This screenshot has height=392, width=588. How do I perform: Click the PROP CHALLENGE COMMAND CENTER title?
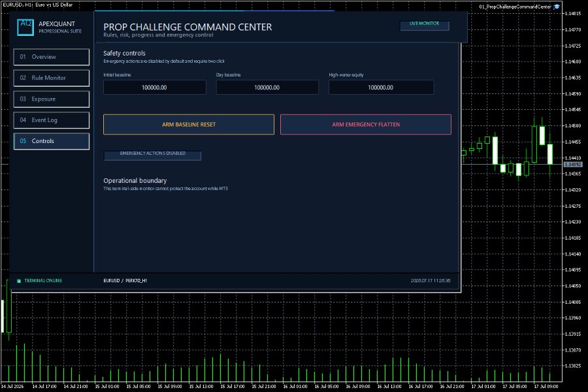pos(188,27)
